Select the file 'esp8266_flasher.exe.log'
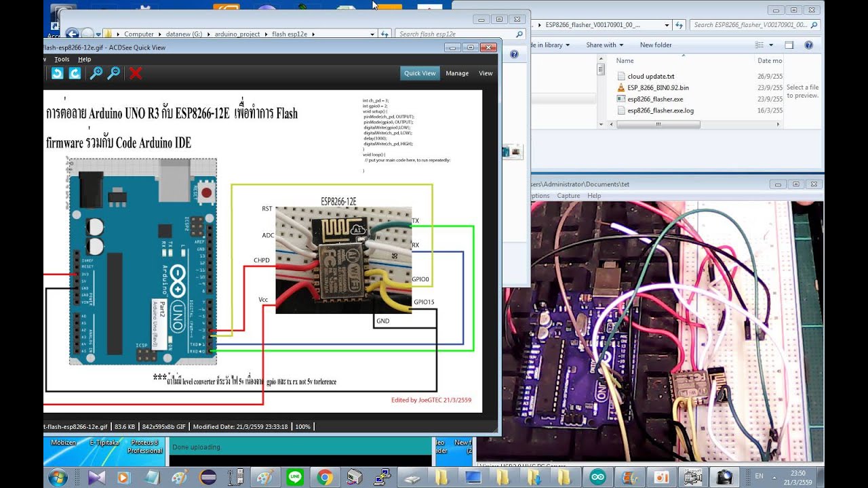868x488 pixels. point(660,110)
